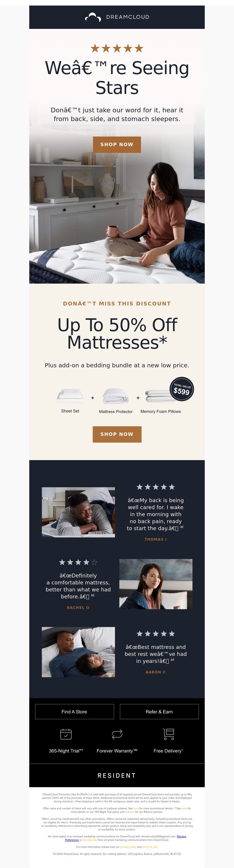Screen dimensions: 234x868
Task: Click the top Shop Now button
Action: tap(117, 144)
